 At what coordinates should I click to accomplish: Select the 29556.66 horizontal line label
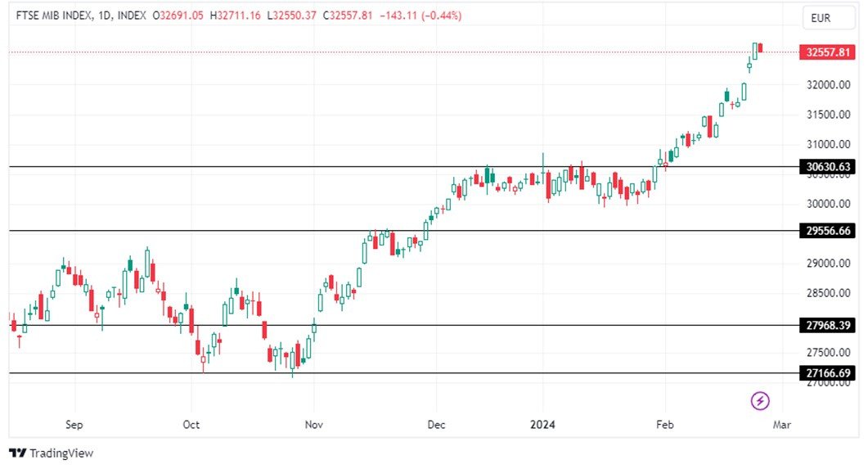pyautogui.click(x=828, y=230)
